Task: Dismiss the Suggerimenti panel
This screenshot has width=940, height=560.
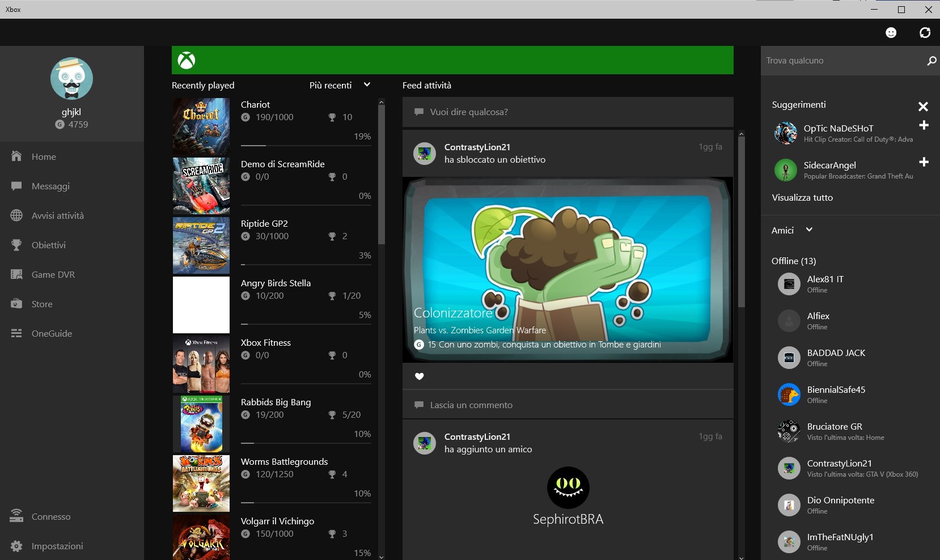Action: pos(923,107)
